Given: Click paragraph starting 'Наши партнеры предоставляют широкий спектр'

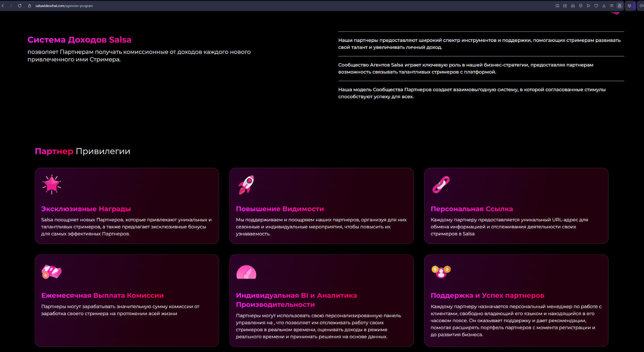Looking at the screenshot, I should [480, 44].
